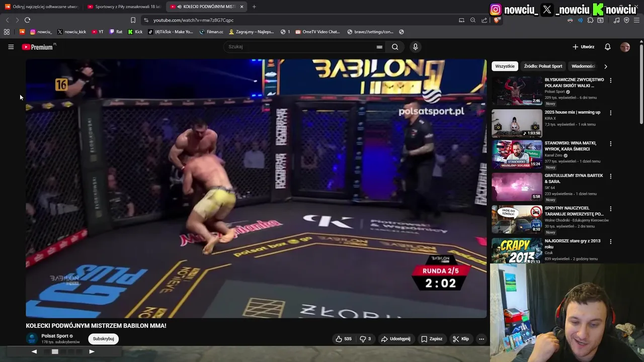Click the share page icon in the address bar
Screen dimensions: 644x362
[x=484, y=20]
